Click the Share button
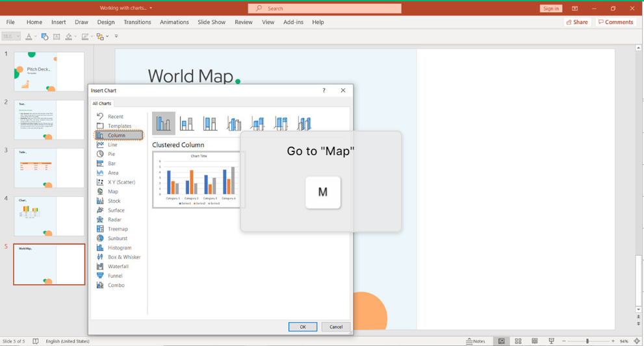 point(577,22)
